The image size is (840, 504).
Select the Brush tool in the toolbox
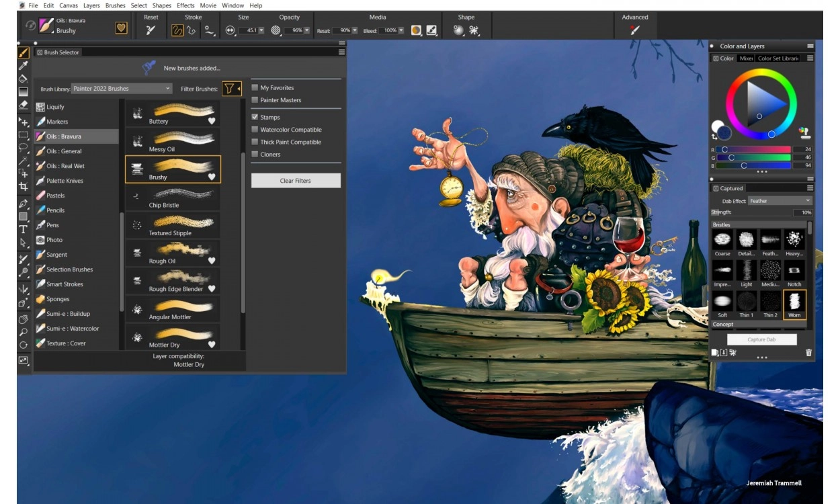[x=23, y=52]
